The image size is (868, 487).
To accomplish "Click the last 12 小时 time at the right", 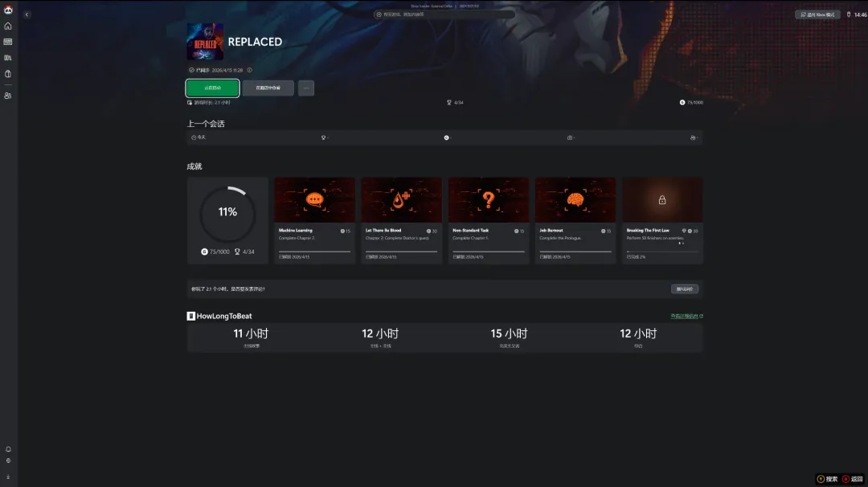I will click(638, 334).
